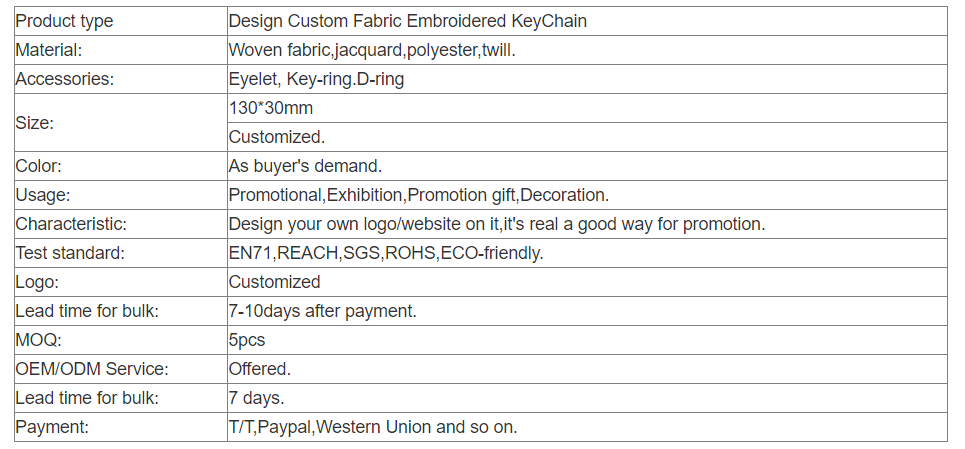Viewport: 965px width, 449px height.
Task: Click Design Custom Fabric Embroidered KeyChain text
Action: [x=407, y=21]
